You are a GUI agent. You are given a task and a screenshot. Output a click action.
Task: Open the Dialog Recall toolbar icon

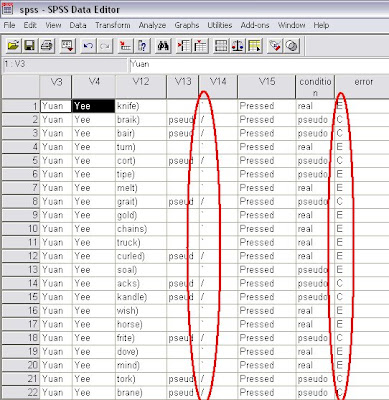tap(68, 46)
